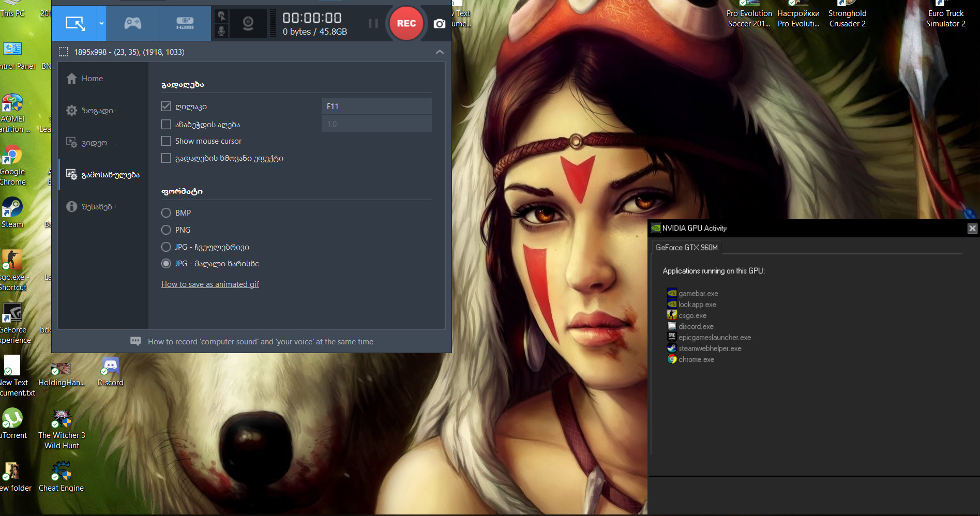Launch Cheat Engine from the desktop
Image resolution: width=980 pixels, height=516 pixels.
click(61, 477)
